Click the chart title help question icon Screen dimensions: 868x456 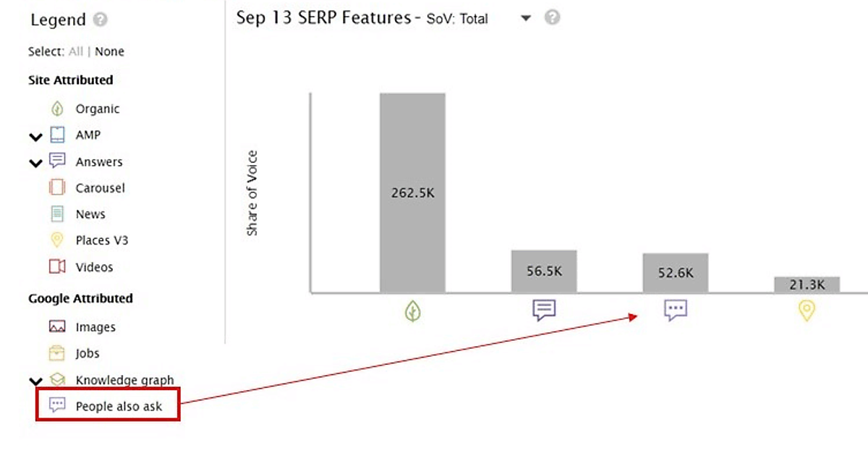pos(553,17)
